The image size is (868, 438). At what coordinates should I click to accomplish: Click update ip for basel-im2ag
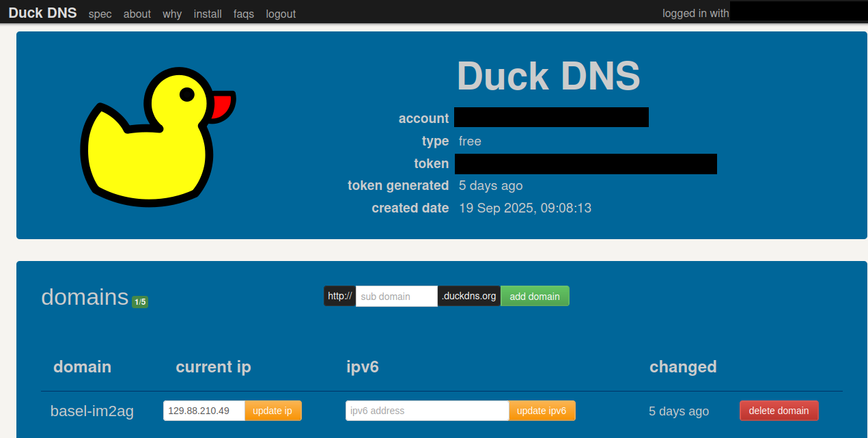tap(272, 411)
